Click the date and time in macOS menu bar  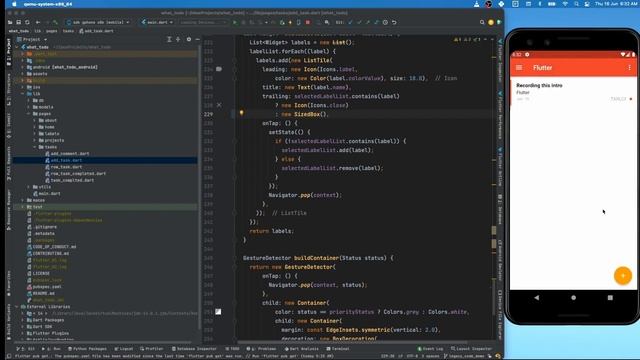coord(616,4)
